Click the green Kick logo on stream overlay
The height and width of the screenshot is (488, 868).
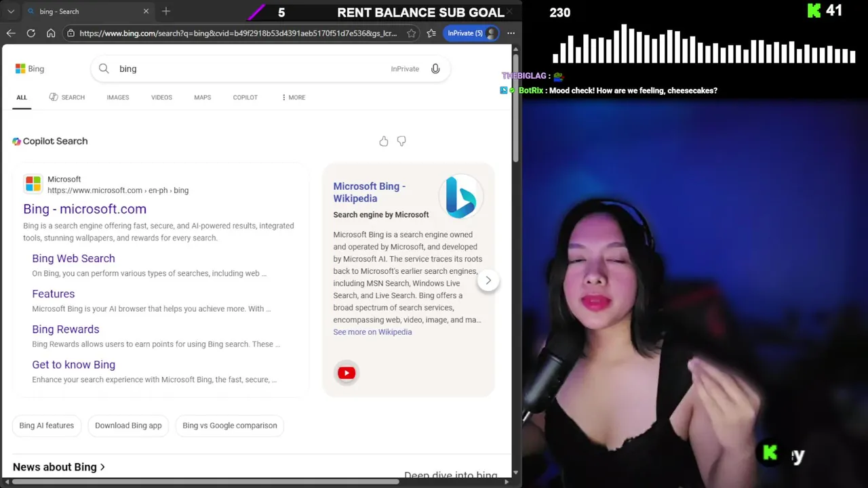(x=814, y=11)
